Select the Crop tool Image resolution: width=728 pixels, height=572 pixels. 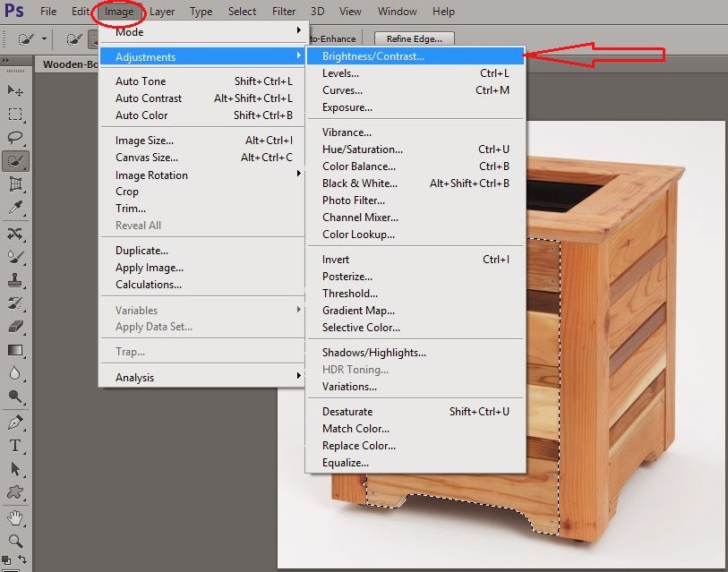coord(15,185)
